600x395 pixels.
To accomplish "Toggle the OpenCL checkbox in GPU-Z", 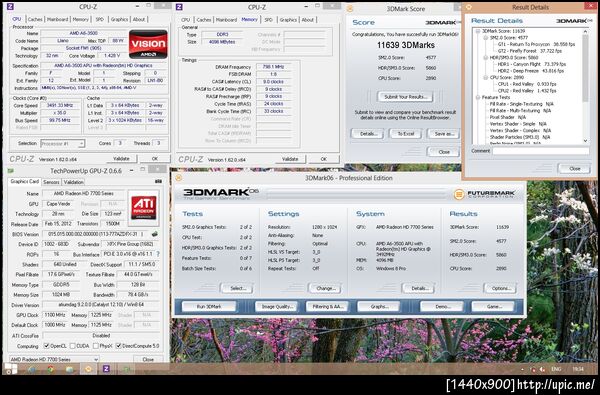I will pyautogui.click(x=47, y=346).
